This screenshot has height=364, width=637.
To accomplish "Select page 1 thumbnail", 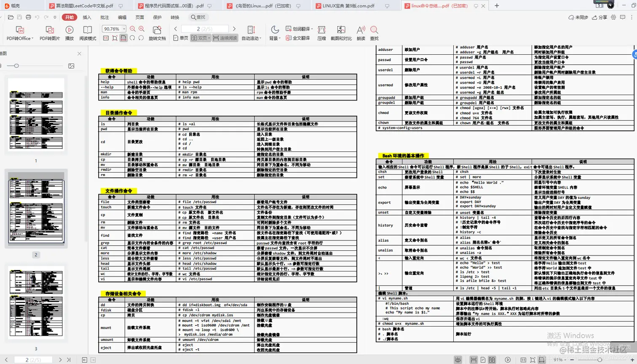I will (x=36, y=114).
